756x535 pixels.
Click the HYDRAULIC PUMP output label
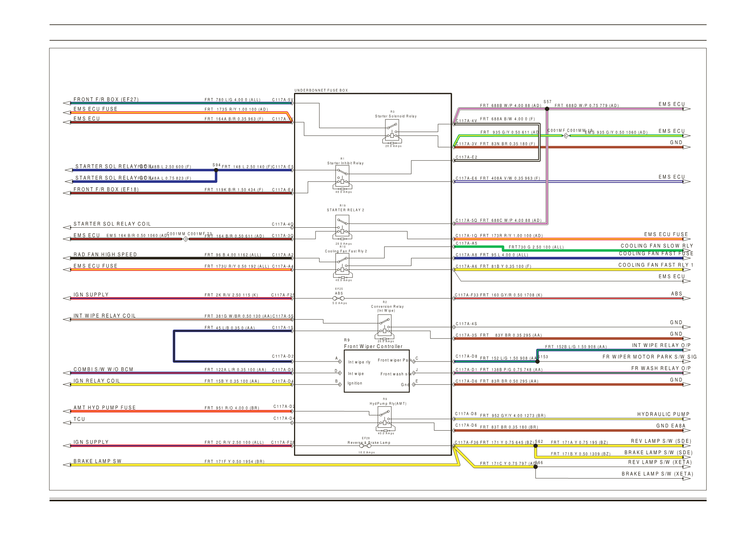663,414
